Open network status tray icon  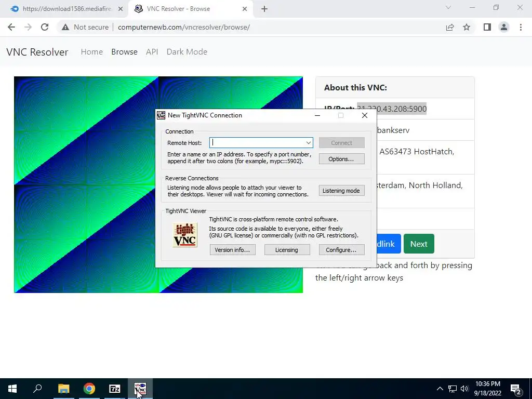[x=453, y=389]
